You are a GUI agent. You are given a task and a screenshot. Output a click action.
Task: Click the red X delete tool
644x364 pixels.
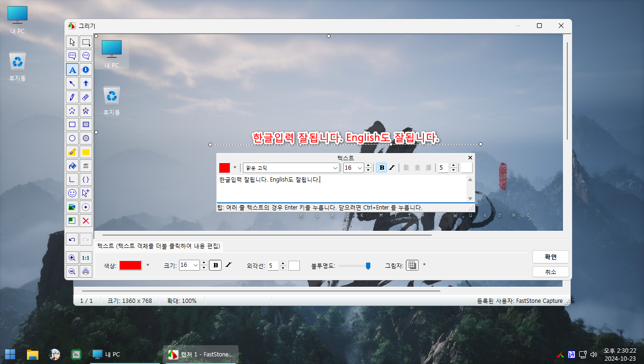pyautogui.click(x=86, y=221)
